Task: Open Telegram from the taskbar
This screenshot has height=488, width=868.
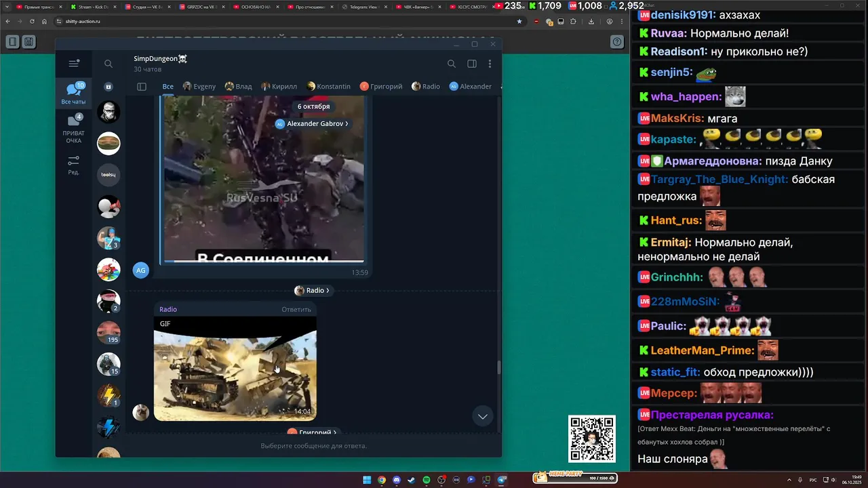Action: [502, 480]
